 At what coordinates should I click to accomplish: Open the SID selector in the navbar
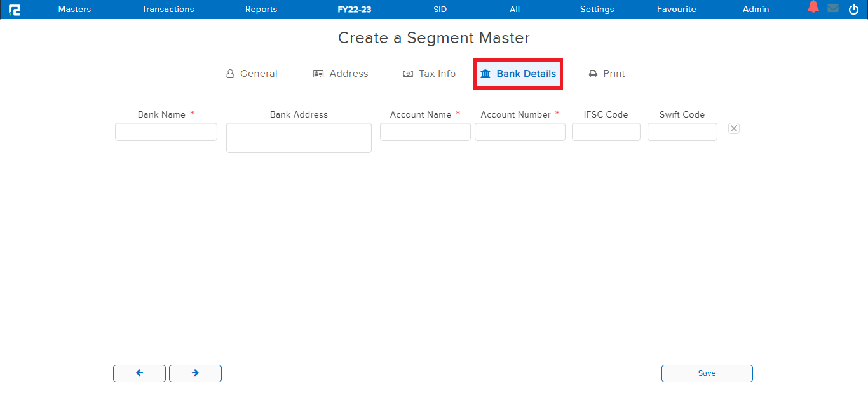(x=440, y=9)
